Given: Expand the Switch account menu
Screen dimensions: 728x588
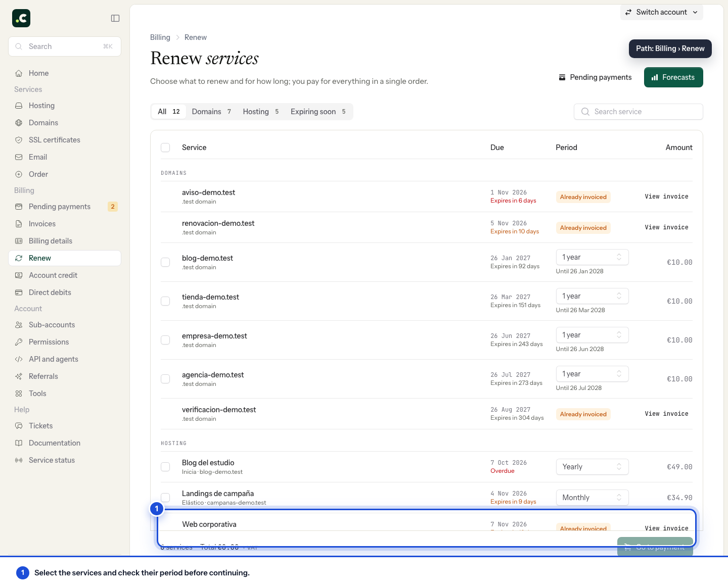Looking at the screenshot, I should 661,12.
